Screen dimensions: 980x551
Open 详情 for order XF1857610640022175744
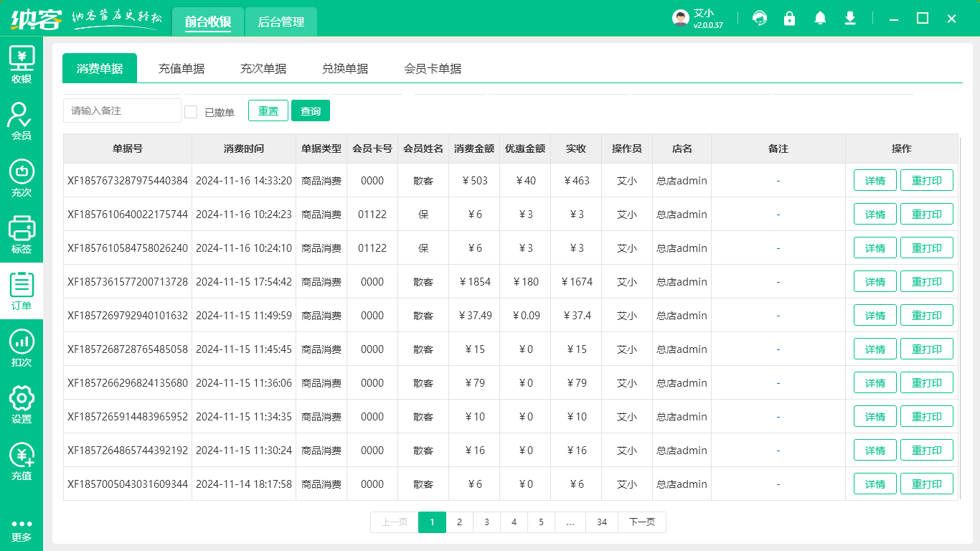[875, 215]
